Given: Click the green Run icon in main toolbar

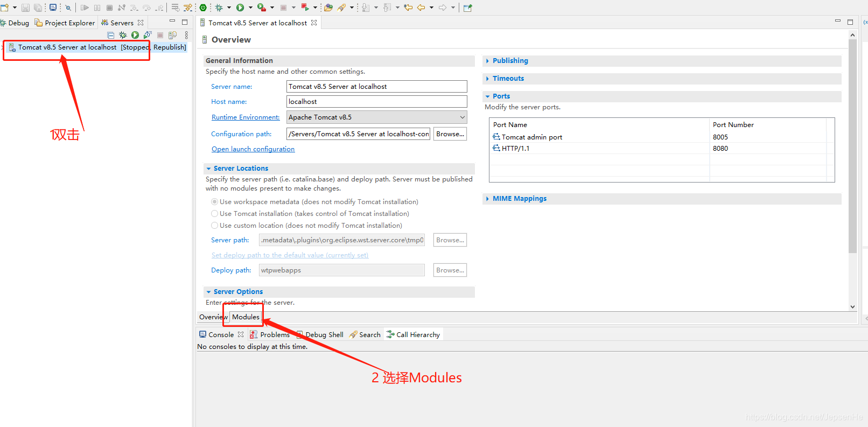Looking at the screenshot, I should 240,8.
